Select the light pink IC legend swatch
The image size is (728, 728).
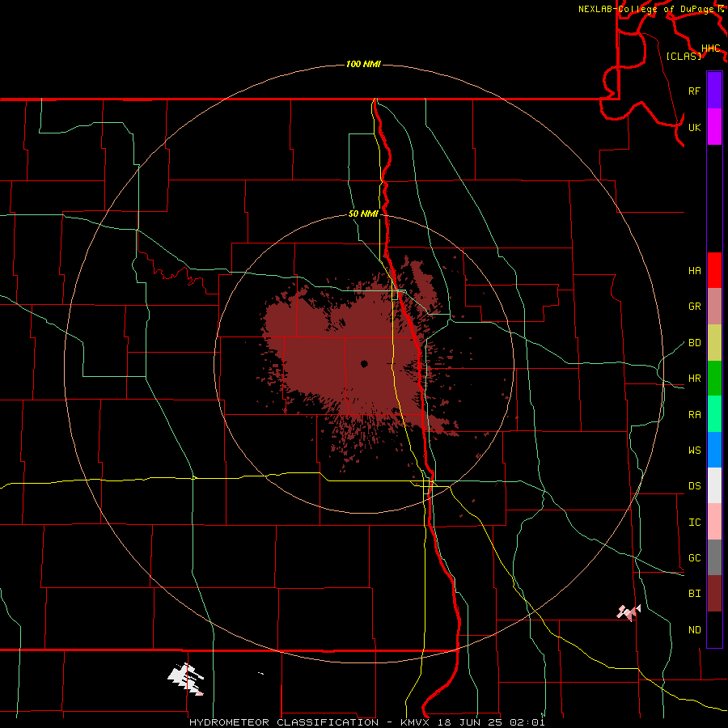[714, 522]
